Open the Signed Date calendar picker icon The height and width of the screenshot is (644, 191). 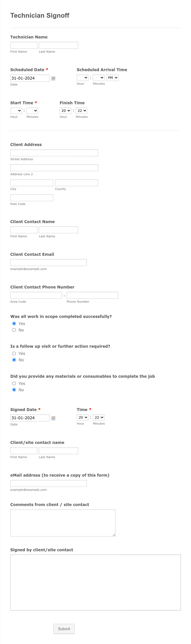(x=53, y=418)
